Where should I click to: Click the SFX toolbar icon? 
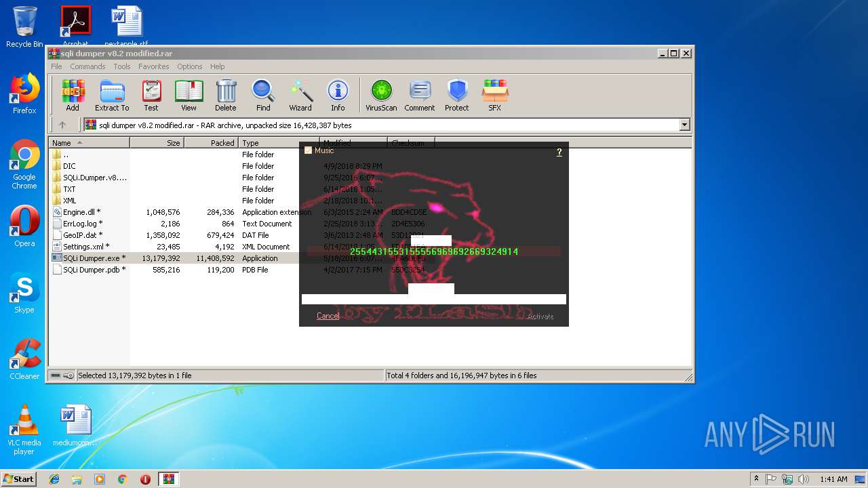click(495, 96)
